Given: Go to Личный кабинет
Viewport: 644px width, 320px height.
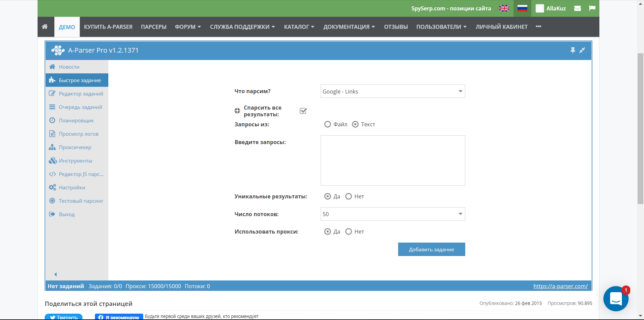Looking at the screenshot, I should point(502,27).
